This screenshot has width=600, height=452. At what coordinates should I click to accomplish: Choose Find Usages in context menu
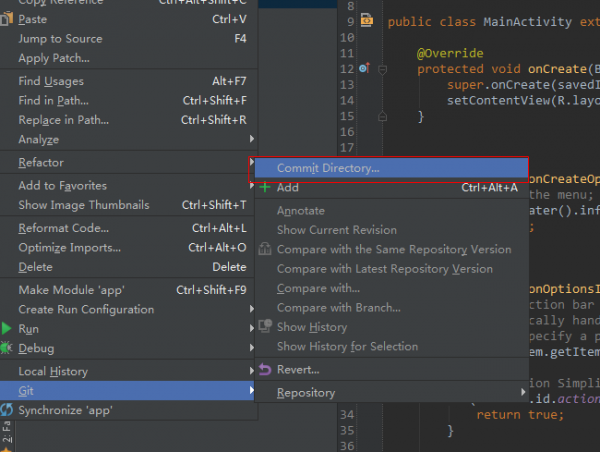(x=51, y=81)
